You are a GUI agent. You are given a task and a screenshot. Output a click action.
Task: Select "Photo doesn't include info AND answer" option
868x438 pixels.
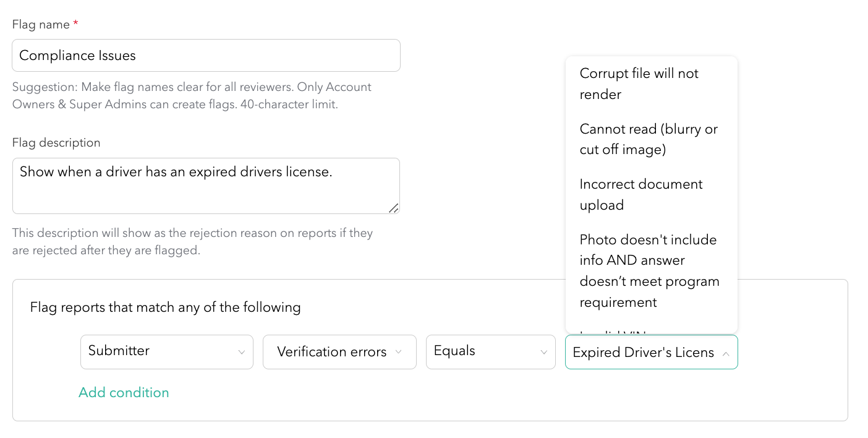click(649, 270)
